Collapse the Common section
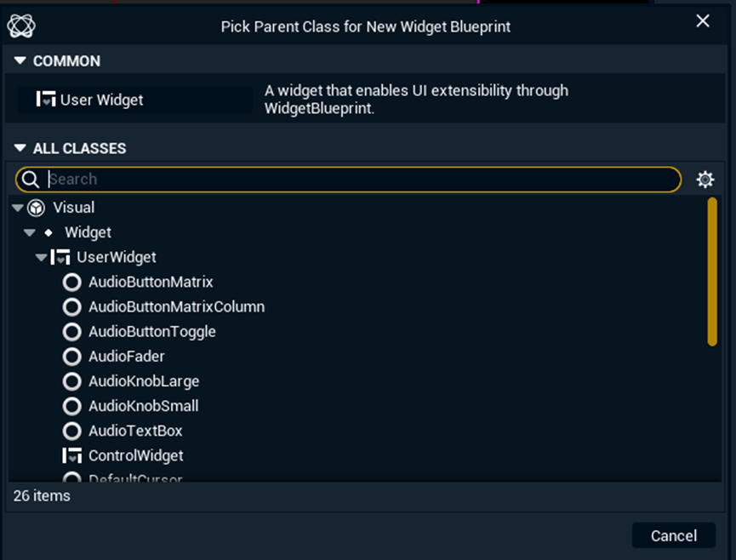Screen dimensions: 736x560 (x=20, y=61)
